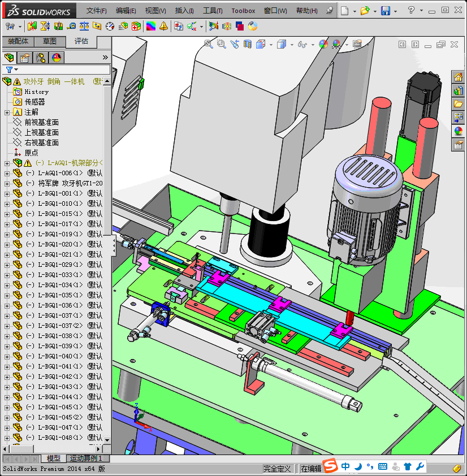Screen dimensions: 467x476
Task: Open the ConfigurationManager tab icon
Action: [x=41, y=57]
